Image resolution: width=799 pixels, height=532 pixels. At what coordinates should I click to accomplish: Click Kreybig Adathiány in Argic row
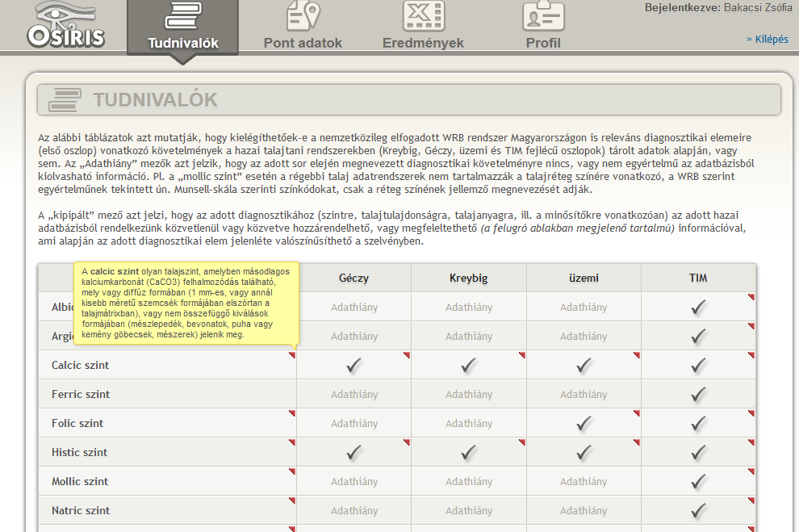(469, 337)
